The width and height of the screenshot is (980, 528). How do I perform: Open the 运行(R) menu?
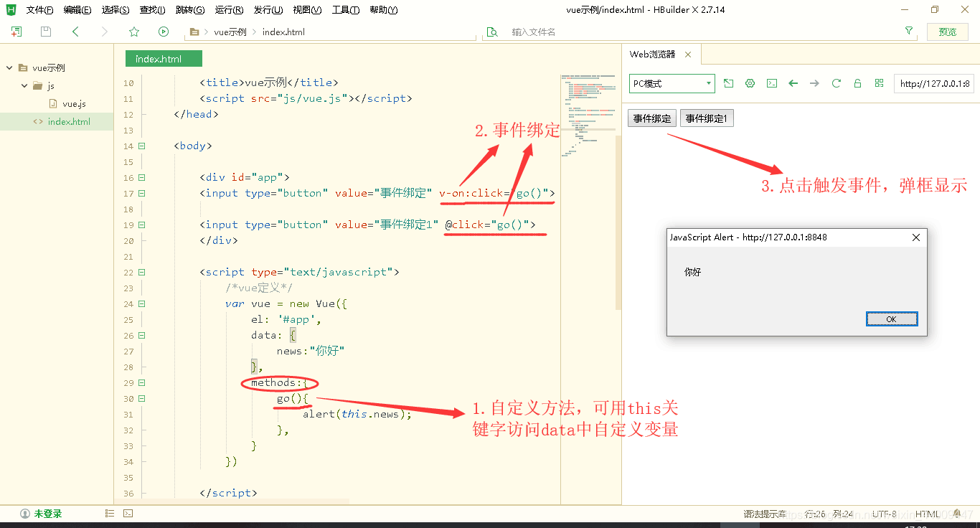[229, 10]
